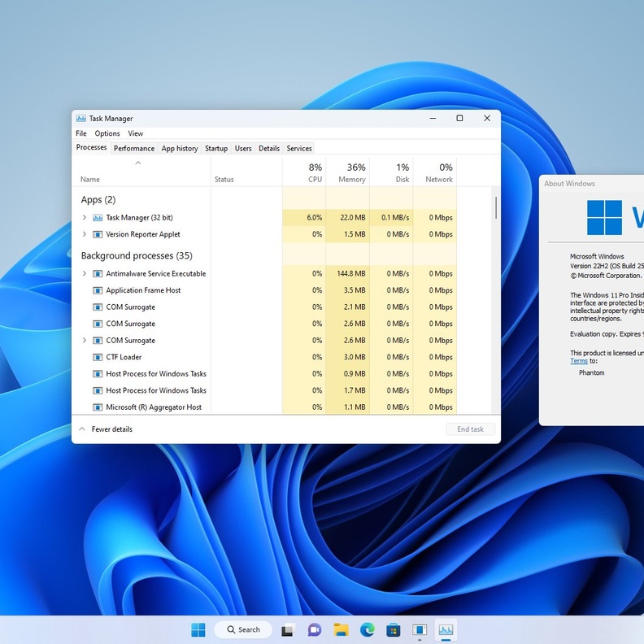Open the View menu
644x644 pixels.
[x=136, y=133]
